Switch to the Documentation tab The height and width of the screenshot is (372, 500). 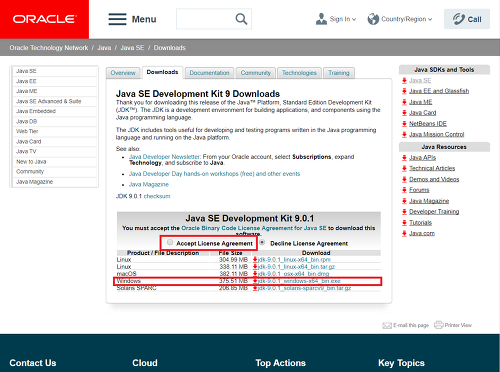[209, 73]
